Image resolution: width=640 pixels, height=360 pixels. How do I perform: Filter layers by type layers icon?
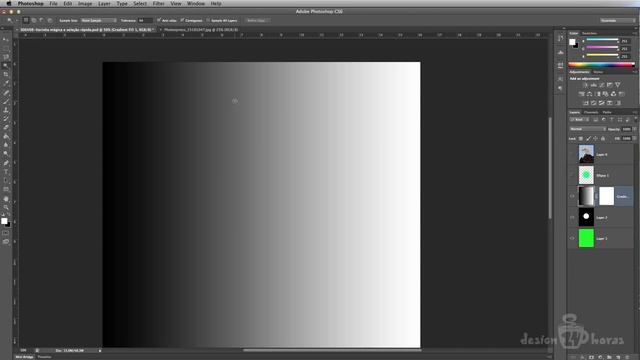click(611, 120)
